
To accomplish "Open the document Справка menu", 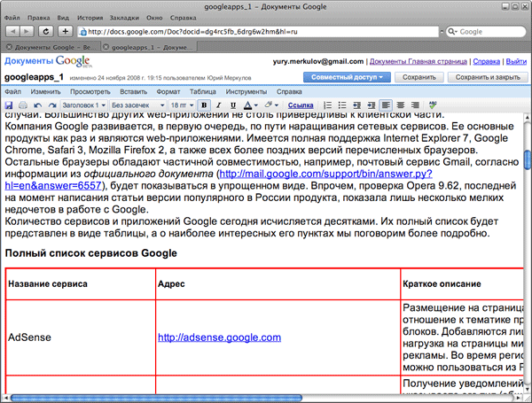I will [x=289, y=92].
